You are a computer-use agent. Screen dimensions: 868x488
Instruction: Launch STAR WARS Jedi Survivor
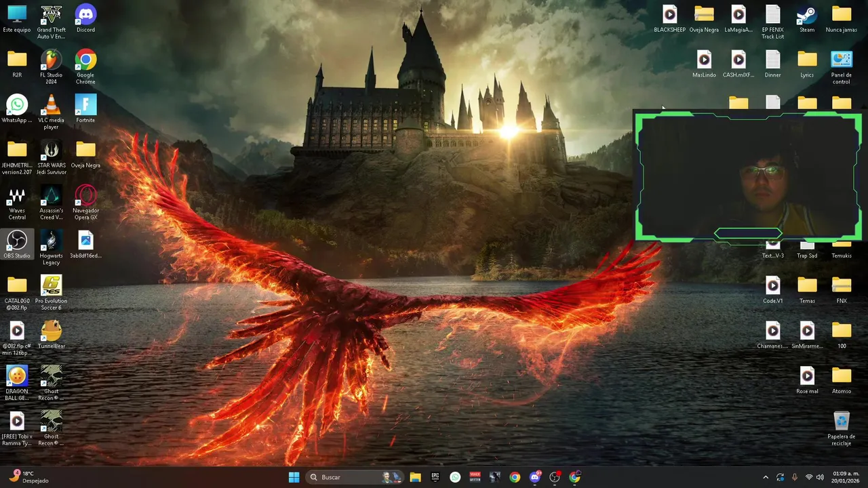(x=52, y=158)
